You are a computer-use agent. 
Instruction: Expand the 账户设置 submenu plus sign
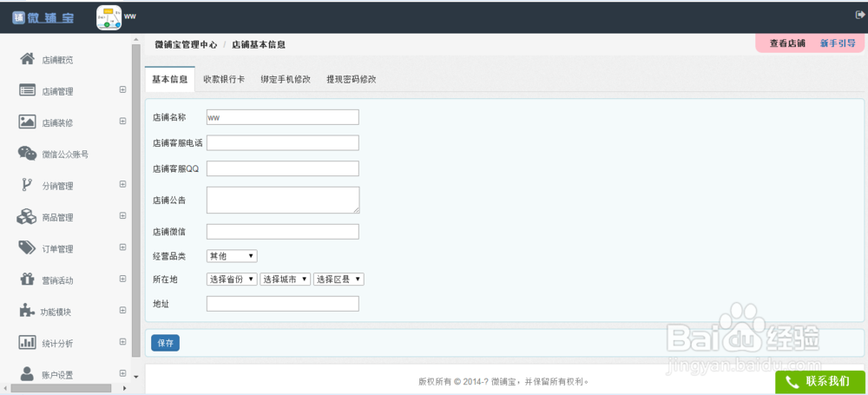coord(123,373)
